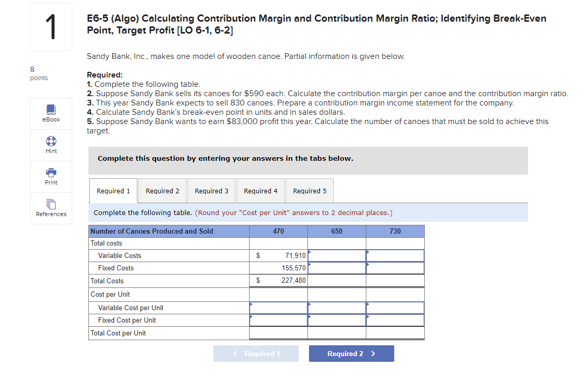
Task: Select the Fixed Costs input for 650 canoes
Action: tap(336, 268)
